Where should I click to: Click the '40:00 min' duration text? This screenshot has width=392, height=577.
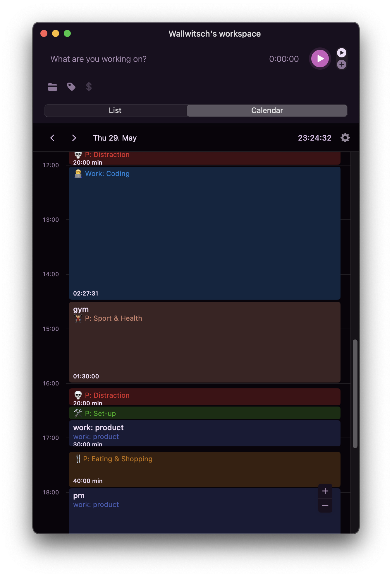click(x=88, y=481)
